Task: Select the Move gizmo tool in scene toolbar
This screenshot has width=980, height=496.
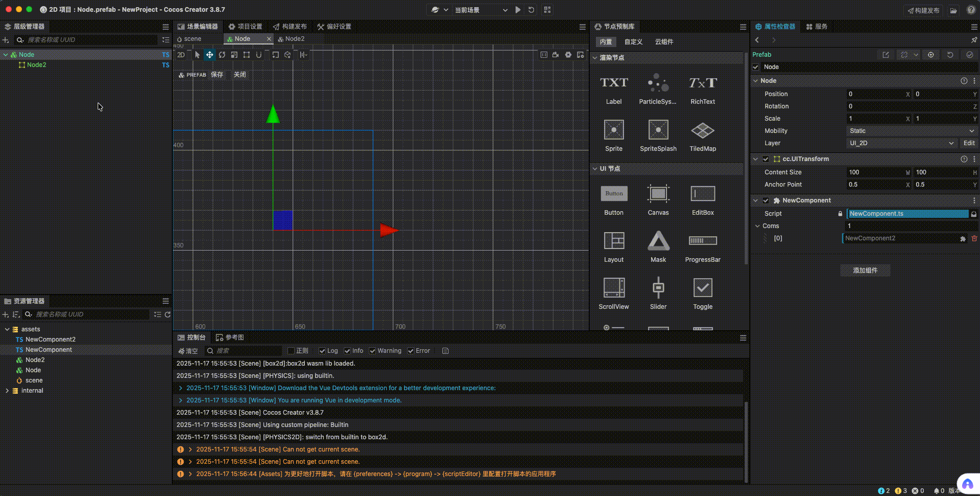Action: point(210,55)
